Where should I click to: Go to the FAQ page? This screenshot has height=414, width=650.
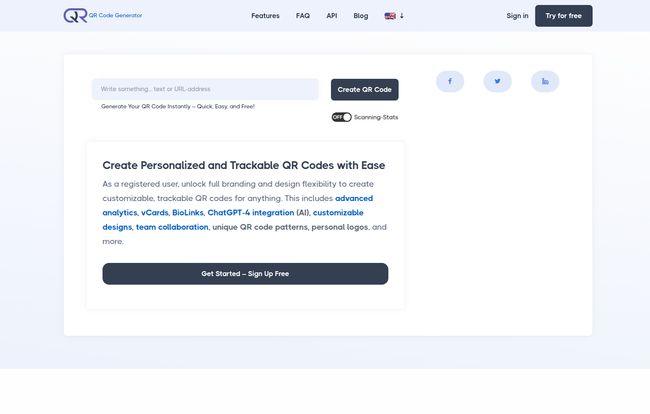point(303,16)
